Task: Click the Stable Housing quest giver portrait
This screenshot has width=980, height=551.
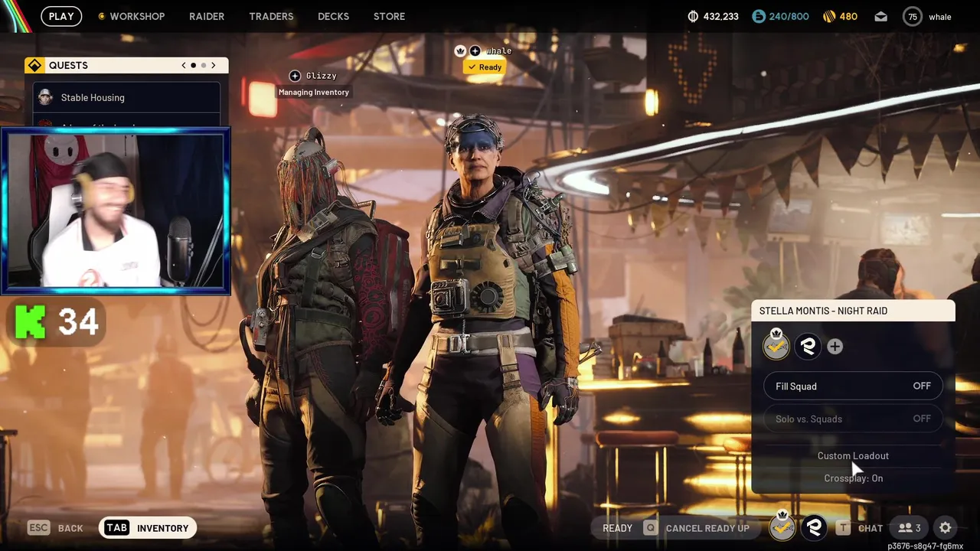Action: 46,97
